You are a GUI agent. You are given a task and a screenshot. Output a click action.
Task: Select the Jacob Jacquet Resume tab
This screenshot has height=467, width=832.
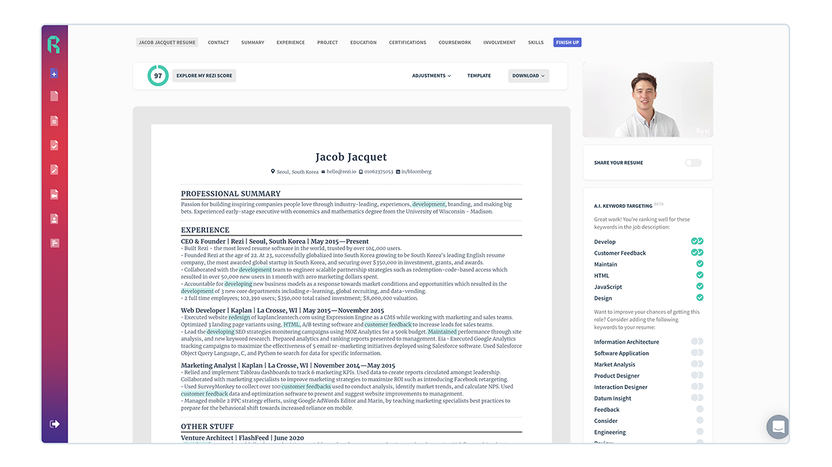tap(167, 42)
